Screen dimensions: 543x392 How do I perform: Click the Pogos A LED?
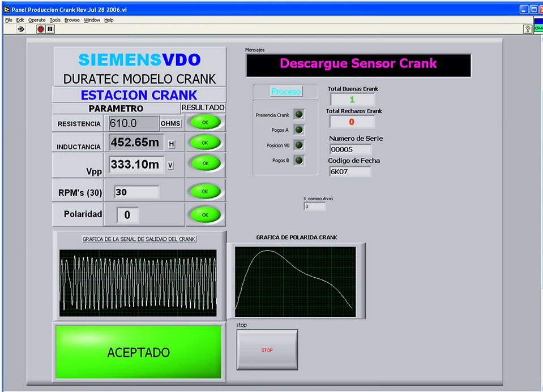[x=299, y=130]
